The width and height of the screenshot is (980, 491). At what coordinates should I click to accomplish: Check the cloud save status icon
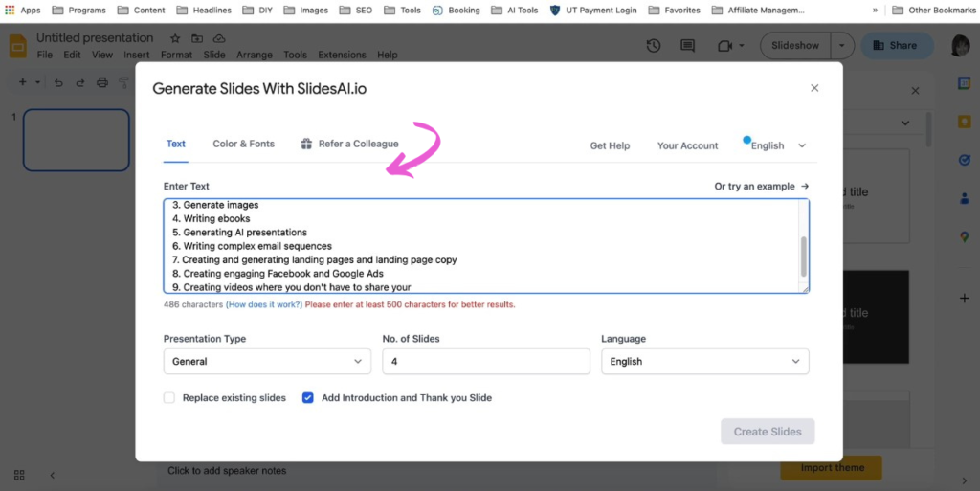point(219,38)
